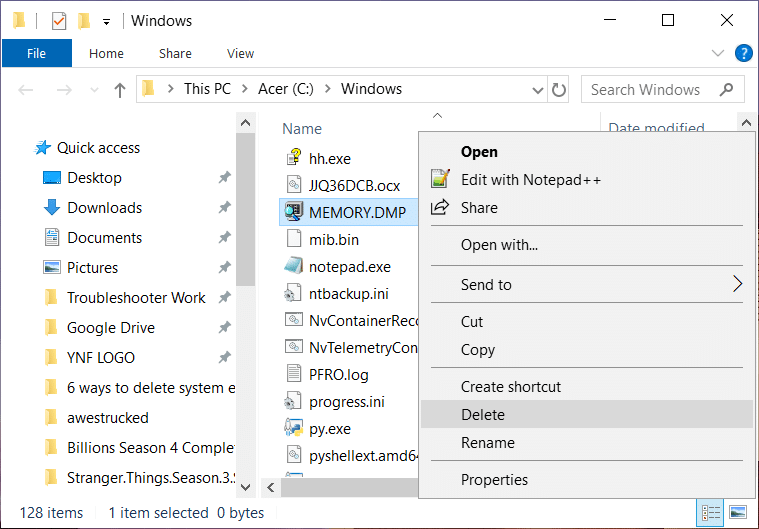The image size is (759, 529).
Task: Click the Refresh button in address bar
Action: (558, 89)
